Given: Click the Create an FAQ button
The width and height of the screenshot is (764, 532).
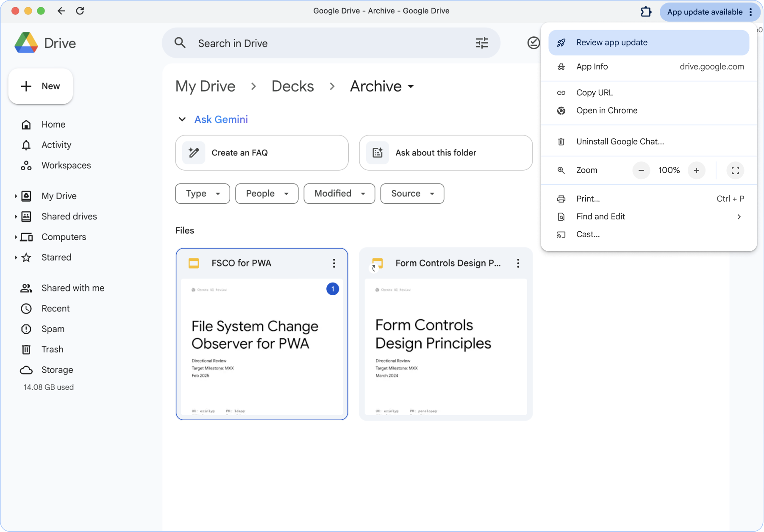Looking at the screenshot, I should click(261, 153).
